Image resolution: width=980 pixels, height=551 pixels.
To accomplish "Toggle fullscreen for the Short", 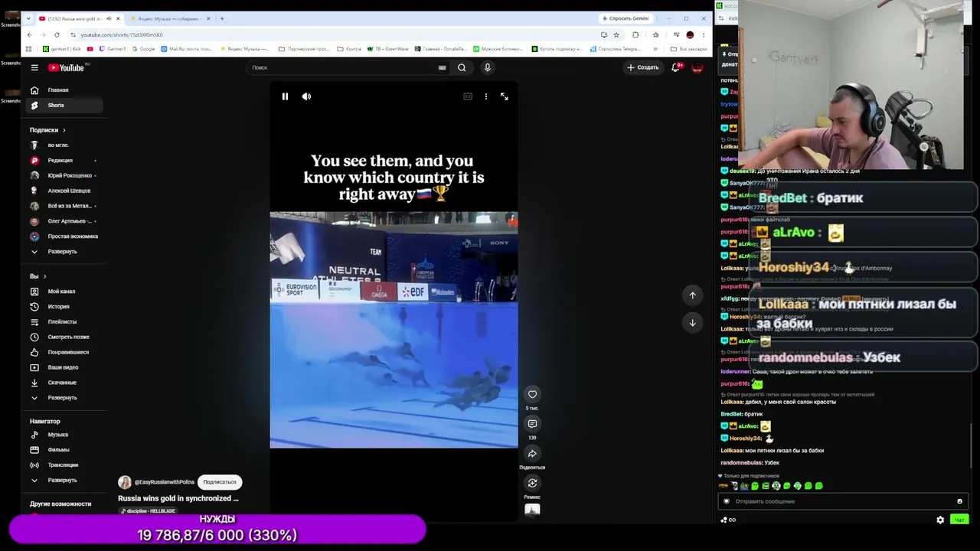I will (x=504, y=96).
